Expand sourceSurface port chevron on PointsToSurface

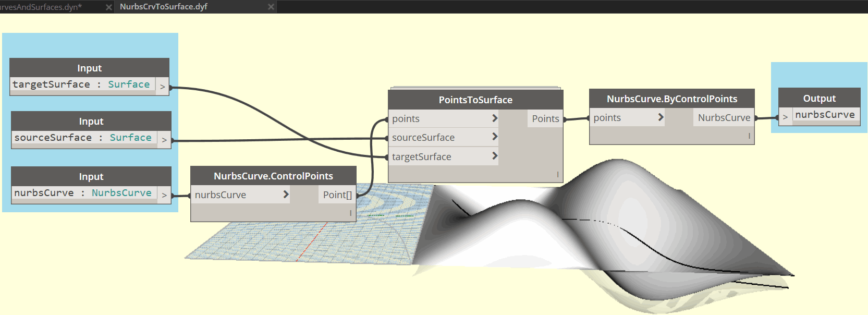tap(495, 137)
